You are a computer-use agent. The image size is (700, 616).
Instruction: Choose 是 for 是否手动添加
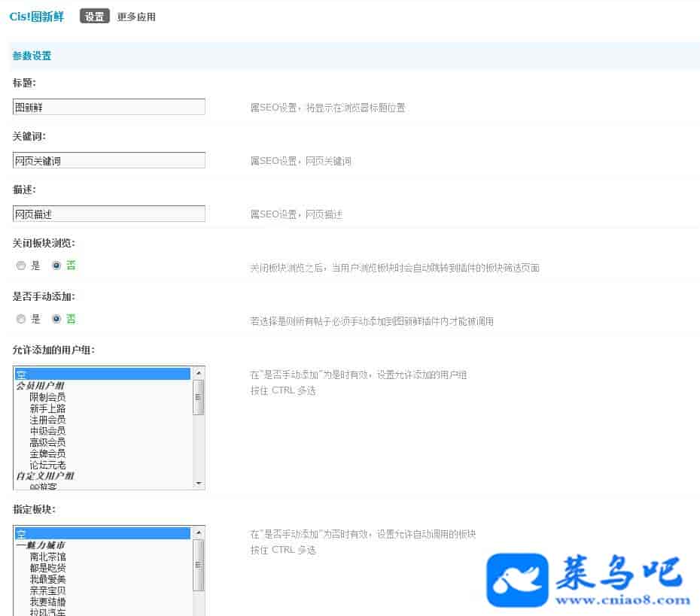point(21,319)
